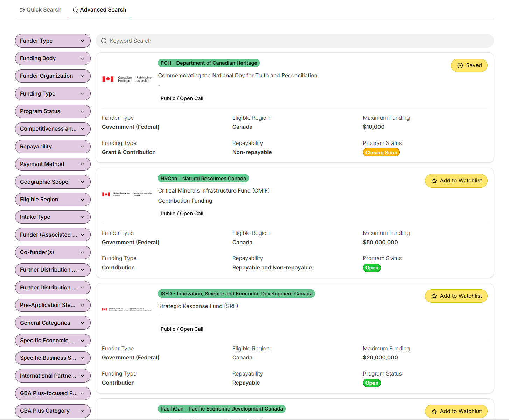Viewport: 509px width, 420px height.
Task: Click the $50,000,000 maximum funding value
Action: tap(380, 243)
